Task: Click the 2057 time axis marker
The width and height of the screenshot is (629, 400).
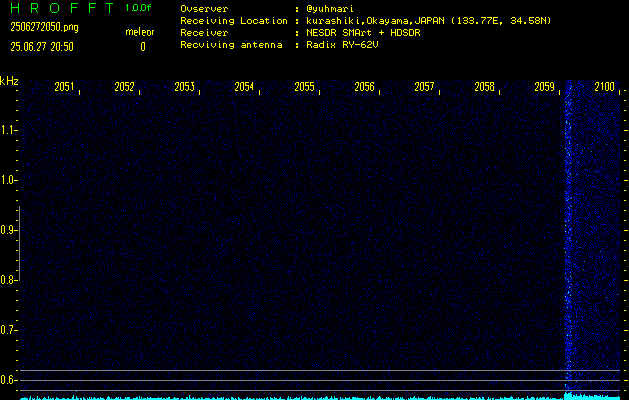Action: [424, 87]
